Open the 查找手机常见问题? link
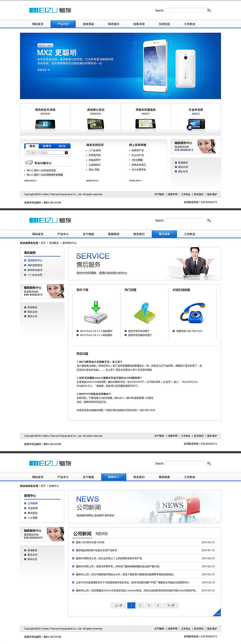 coord(139,331)
